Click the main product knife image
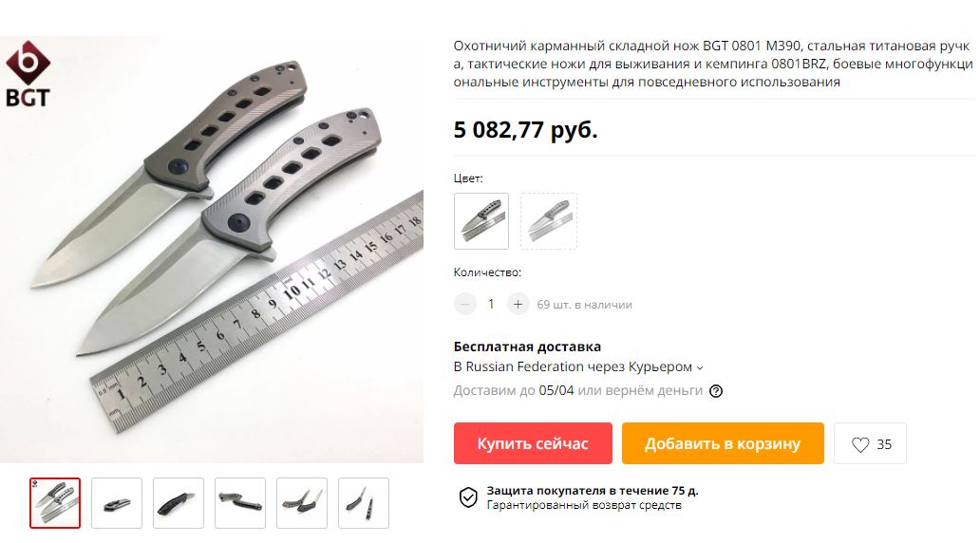The height and width of the screenshot is (543, 980). click(212, 250)
